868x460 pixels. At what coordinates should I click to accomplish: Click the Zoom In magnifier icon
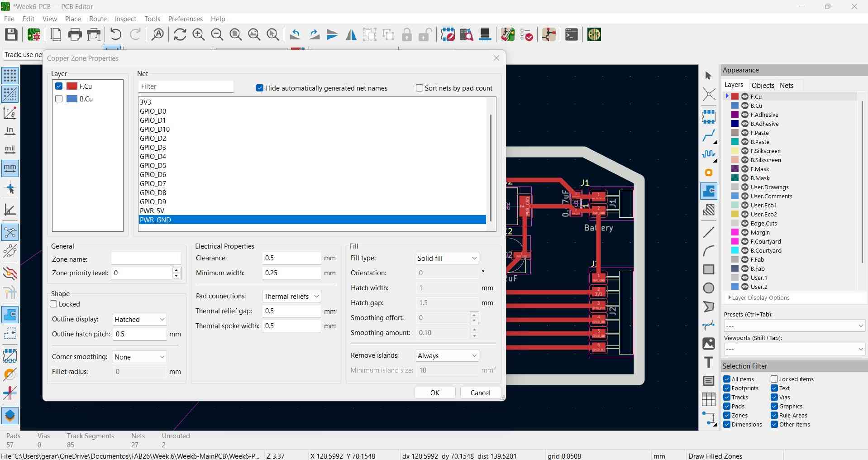(x=199, y=35)
